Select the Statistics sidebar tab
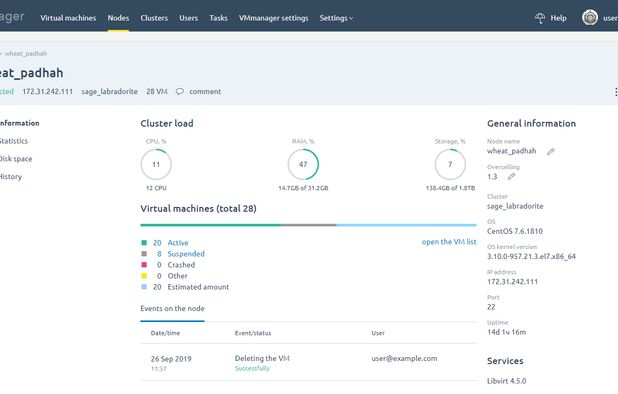The width and height of the screenshot is (618, 394). tap(14, 141)
